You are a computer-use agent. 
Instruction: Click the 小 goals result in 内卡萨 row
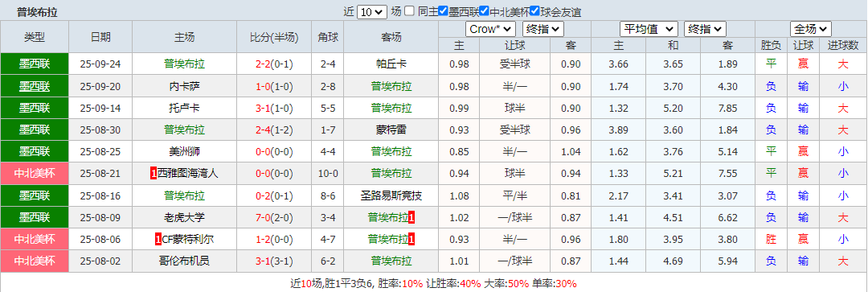coord(842,86)
